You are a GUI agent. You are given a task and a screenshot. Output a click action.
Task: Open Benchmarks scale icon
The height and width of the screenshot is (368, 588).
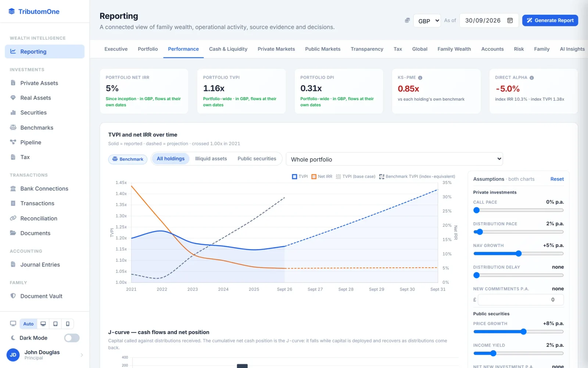pyautogui.click(x=13, y=127)
